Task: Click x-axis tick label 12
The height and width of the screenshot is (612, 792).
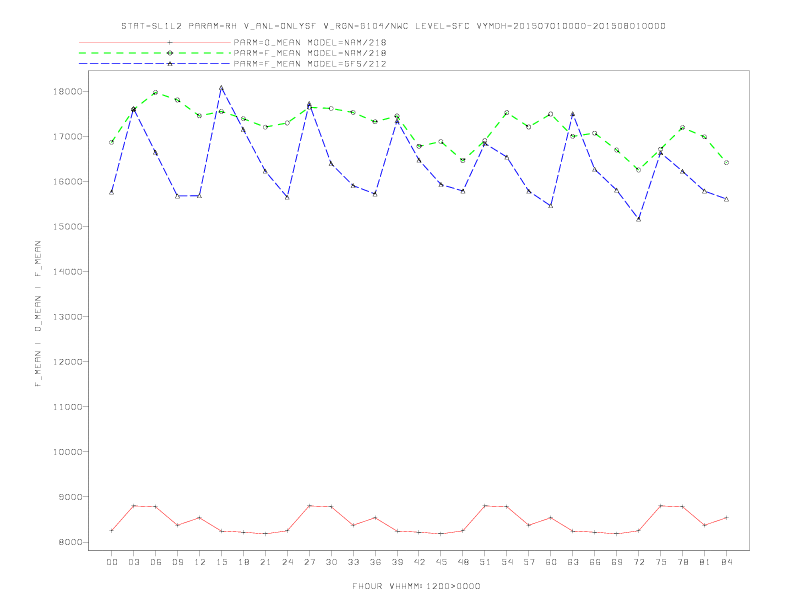Action: coord(200,562)
